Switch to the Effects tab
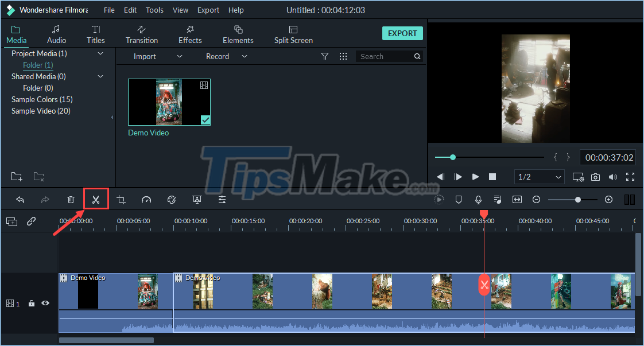Image resolution: width=644 pixels, height=346 pixels. [x=189, y=34]
